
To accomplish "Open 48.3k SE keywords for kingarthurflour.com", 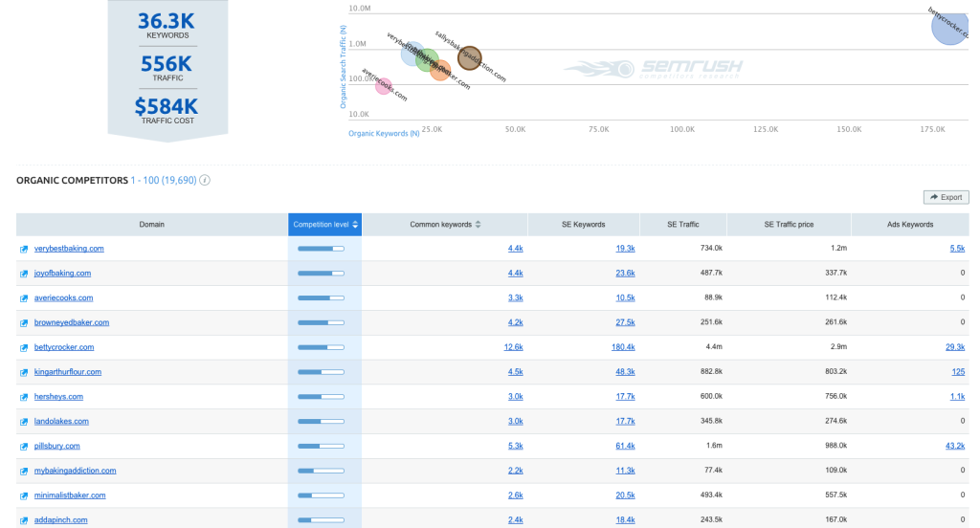I will point(625,372).
